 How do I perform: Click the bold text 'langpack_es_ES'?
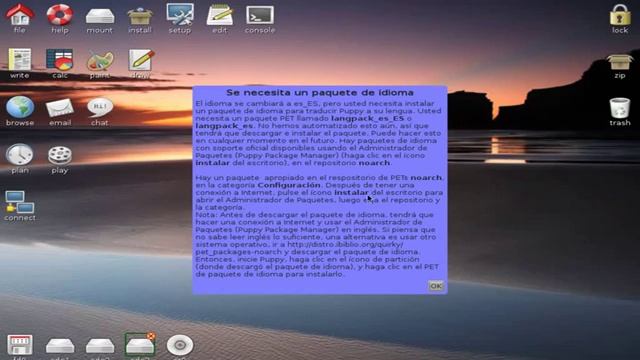click(367, 118)
